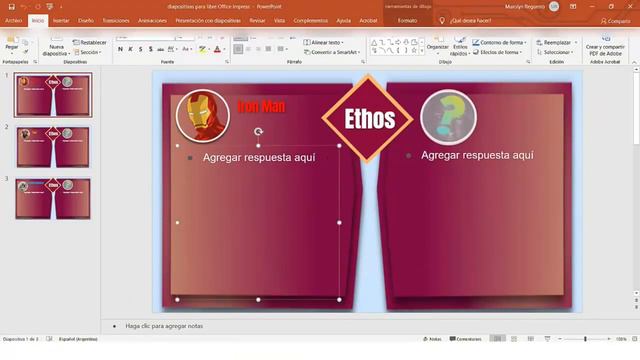
Task: Click the Compartir share button
Action: [x=616, y=21]
